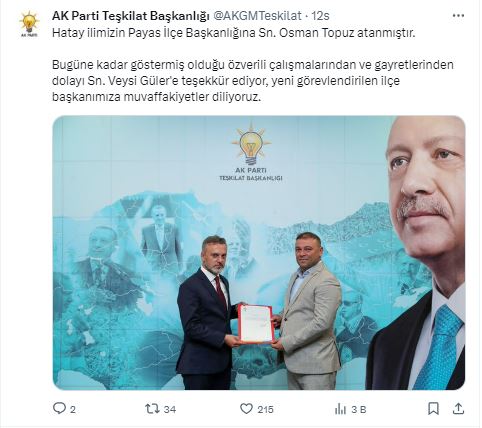482x428 pixels.
Task: Open the 12s timestamp link
Action: click(x=320, y=16)
